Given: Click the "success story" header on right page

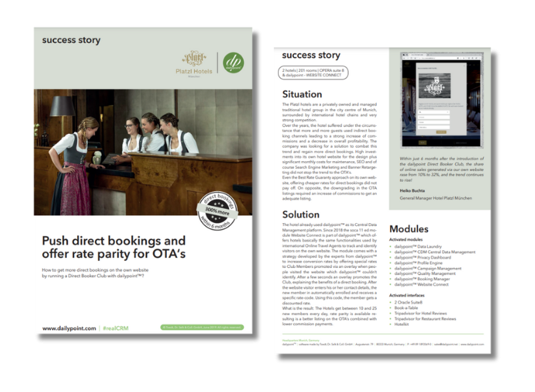Looking at the screenshot, I should [311, 55].
